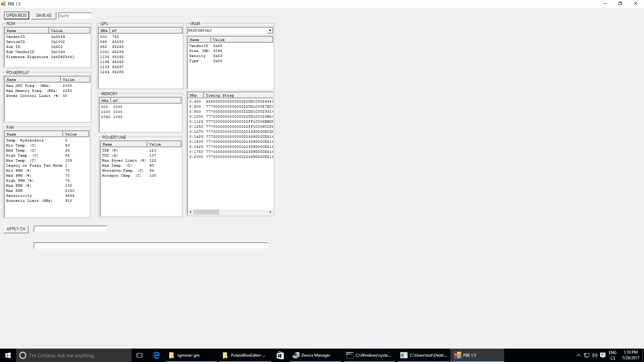Click the SAVE AS button
The height and width of the screenshot is (362, 644).
pos(44,15)
